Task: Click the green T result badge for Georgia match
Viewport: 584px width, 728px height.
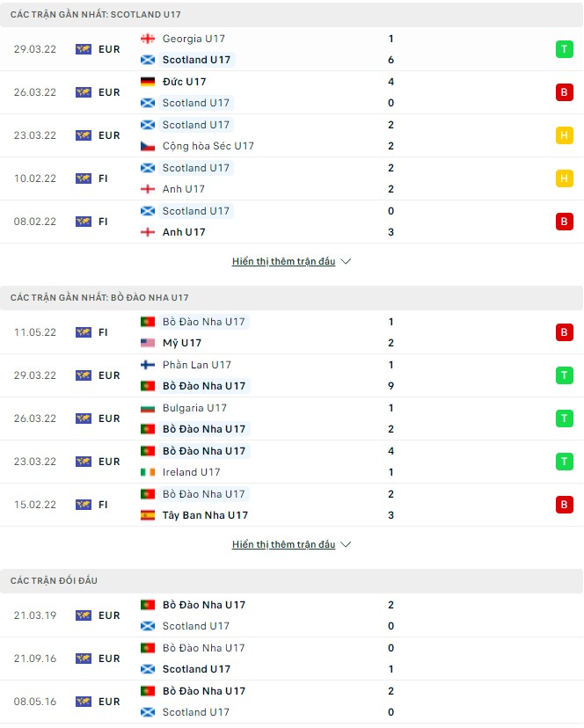Action: tap(564, 49)
